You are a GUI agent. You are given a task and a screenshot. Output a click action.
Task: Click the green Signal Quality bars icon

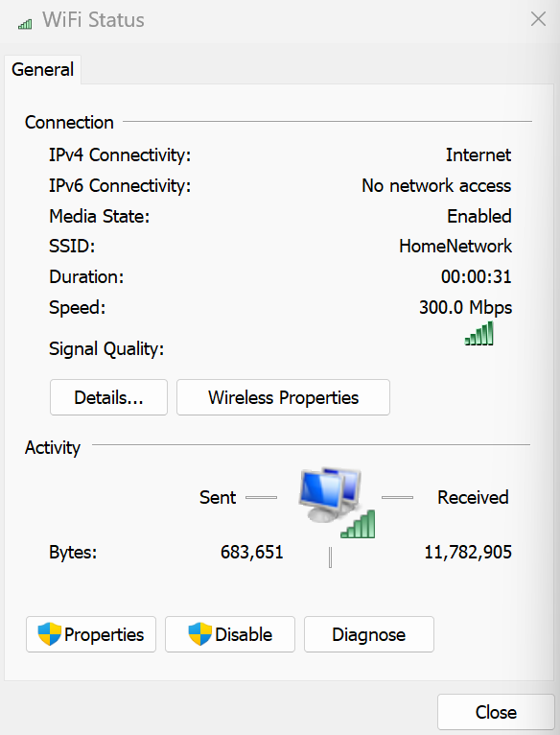(x=478, y=333)
